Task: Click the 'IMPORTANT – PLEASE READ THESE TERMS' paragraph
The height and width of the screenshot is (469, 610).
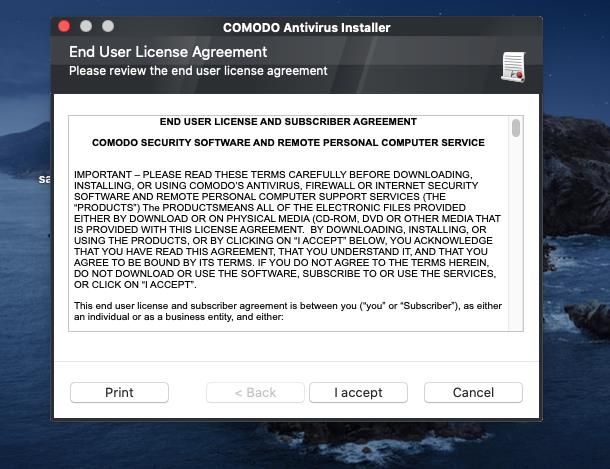Action: pyautogui.click(x=288, y=229)
